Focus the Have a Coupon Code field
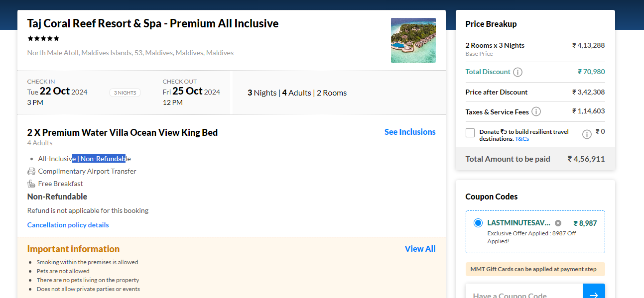This screenshot has height=298, width=644. tap(524, 294)
